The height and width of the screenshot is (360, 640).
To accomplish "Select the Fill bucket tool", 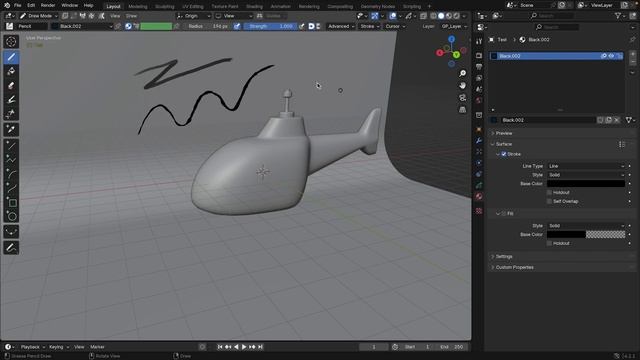I will coord(11,71).
